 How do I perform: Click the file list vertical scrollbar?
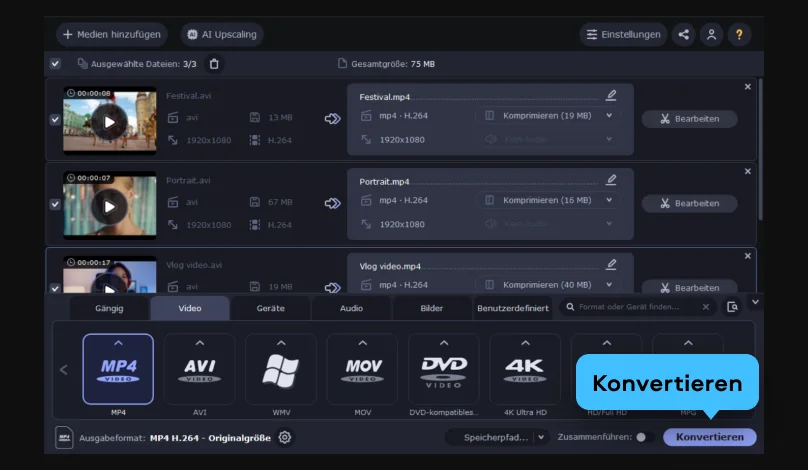(761, 149)
